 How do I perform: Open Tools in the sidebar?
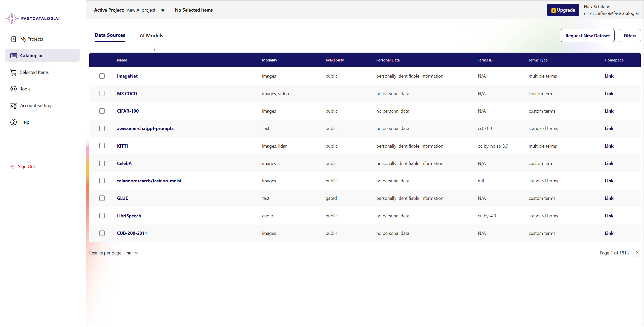pos(25,89)
